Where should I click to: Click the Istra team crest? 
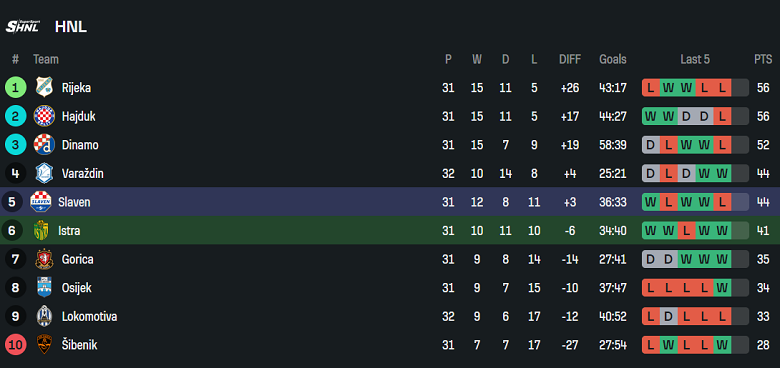41,231
